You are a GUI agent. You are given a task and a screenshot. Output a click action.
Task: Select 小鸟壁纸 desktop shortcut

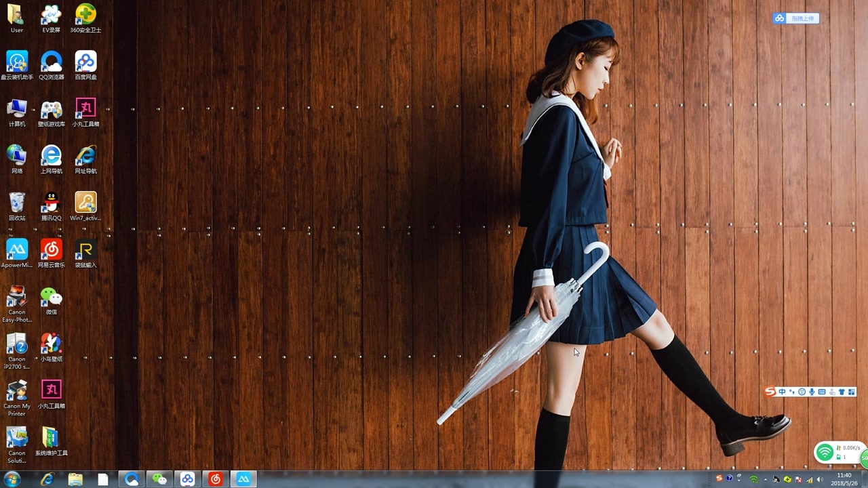[x=51, y=347]
